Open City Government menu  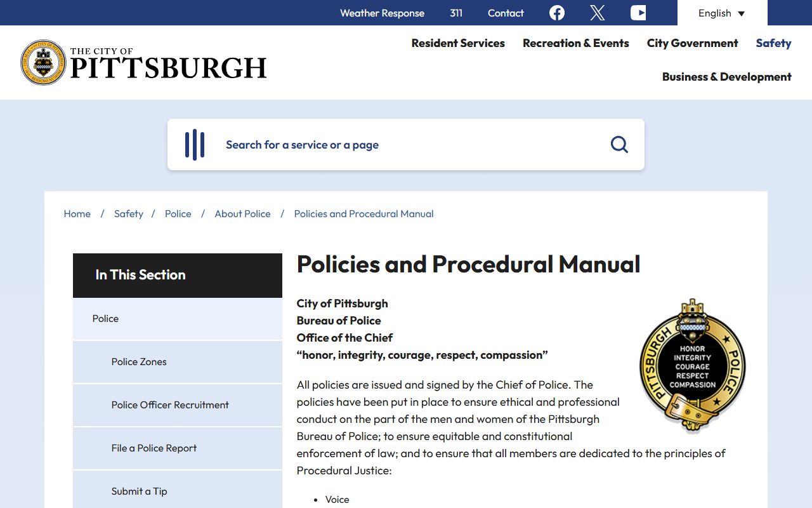point(693,43)
